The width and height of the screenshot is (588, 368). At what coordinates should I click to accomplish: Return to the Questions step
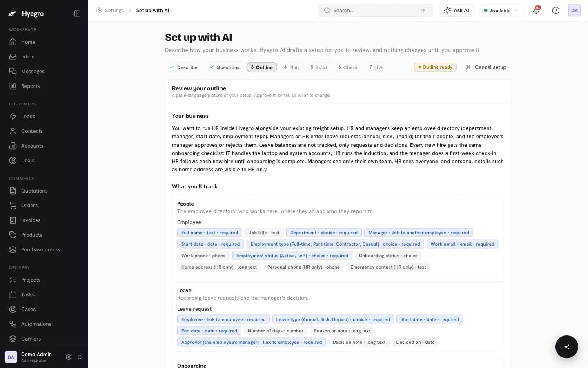[x=224, y=67]
